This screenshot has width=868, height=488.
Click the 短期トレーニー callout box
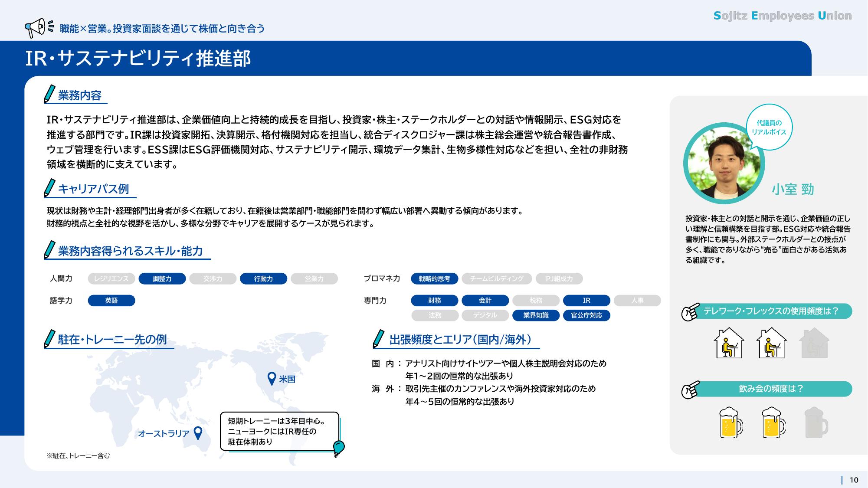click(279, 431)
